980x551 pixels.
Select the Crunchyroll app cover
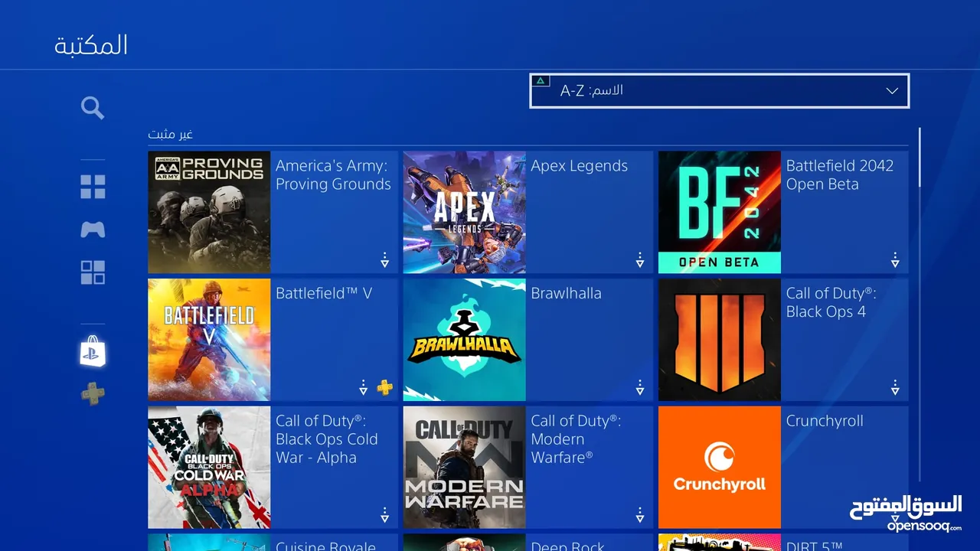coord(720,468)
